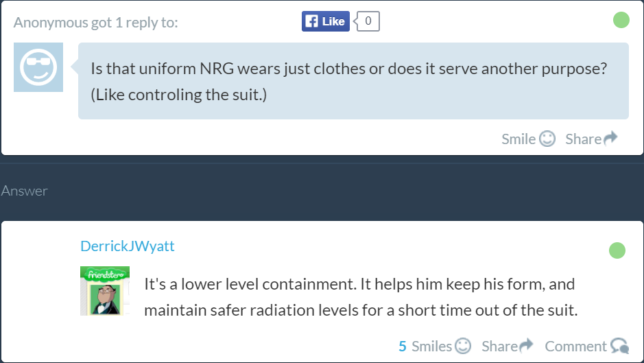The width and height of the screenshot is (644, 363).
Task: Open the DerrickJWyatt profile link
Action: pos(128,246)
